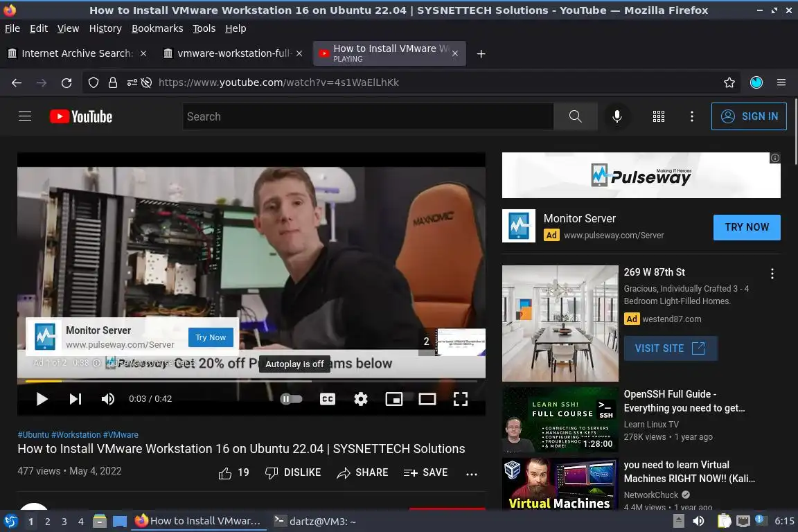Close the vmware-workstation-full tab
Viewport: 798px width, 532px height.
coord(299,53)
